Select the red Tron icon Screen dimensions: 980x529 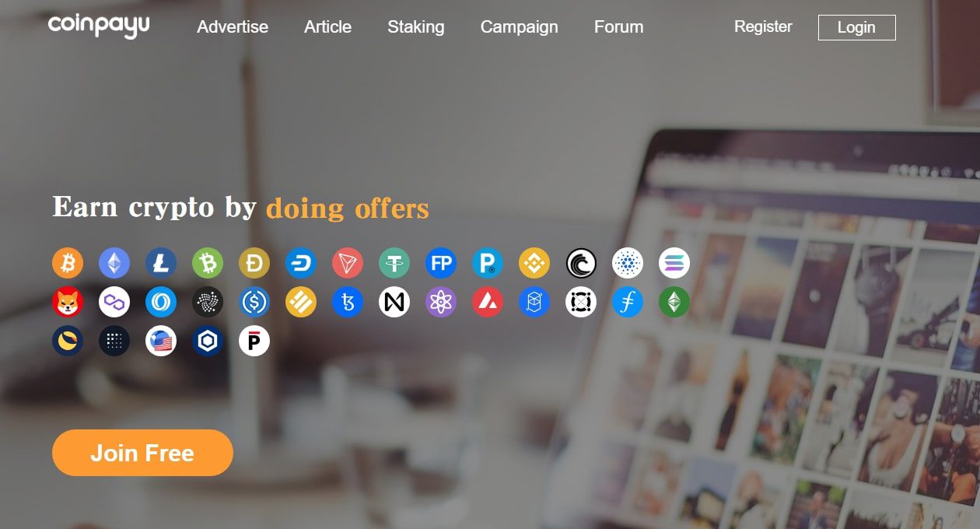point(348,263)
